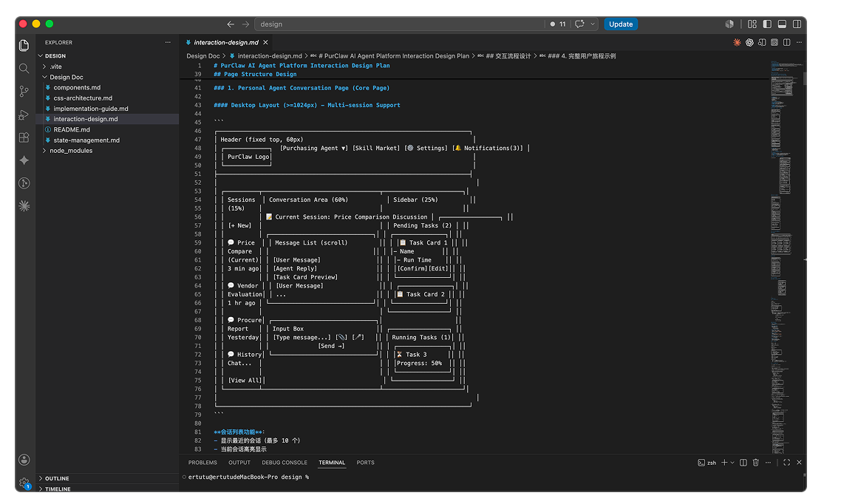Open Explorer More Actions ellipsis
The height and width of the screenshot is (504, 841).
coord(168,42)
